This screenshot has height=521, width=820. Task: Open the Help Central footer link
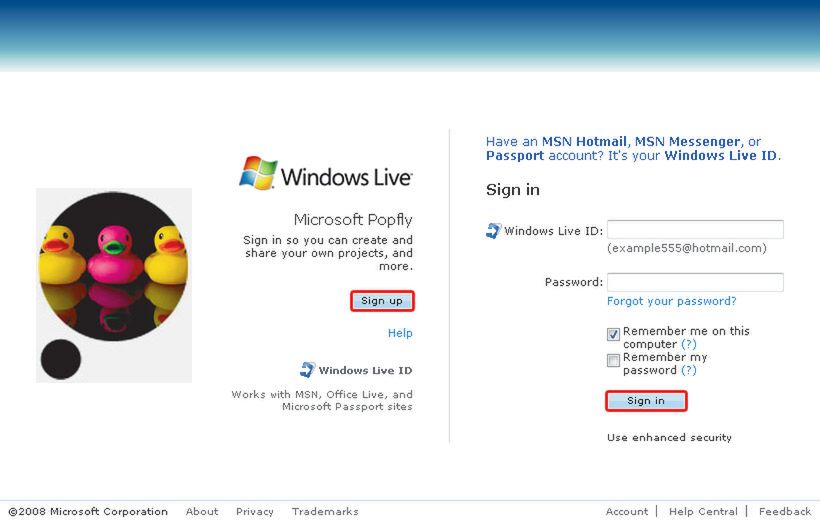point(703,511)
